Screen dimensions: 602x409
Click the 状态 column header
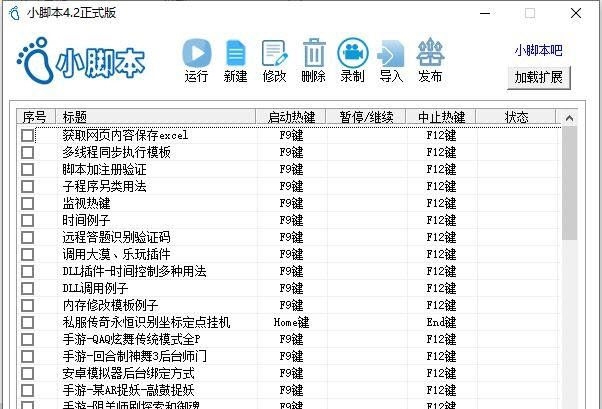click(516, 117)
